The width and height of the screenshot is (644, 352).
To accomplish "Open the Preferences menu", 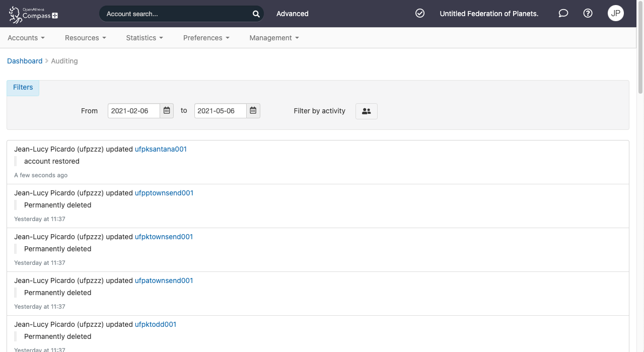I will click(x=206, y=38).
